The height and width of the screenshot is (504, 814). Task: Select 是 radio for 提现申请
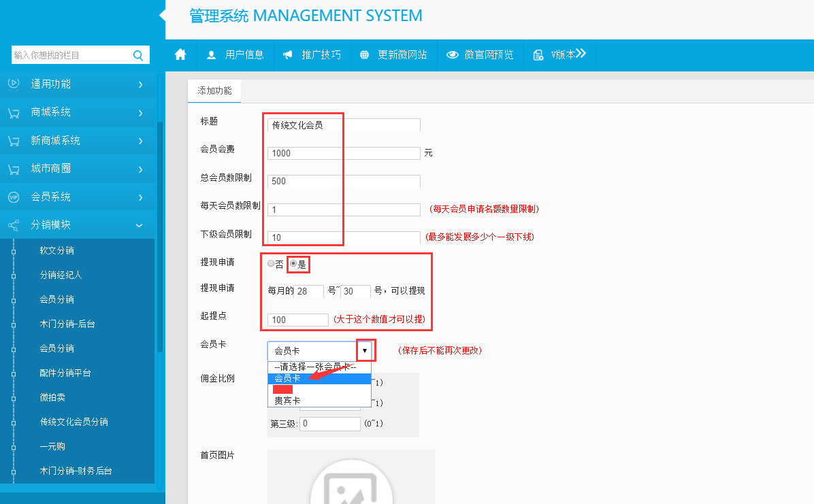(x=293, y=264)
